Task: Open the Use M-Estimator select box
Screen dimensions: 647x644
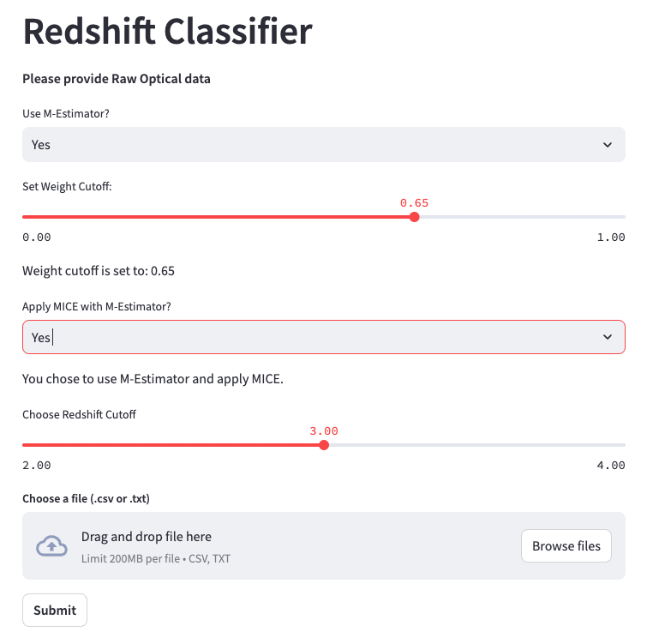Action: coord(309,145)
